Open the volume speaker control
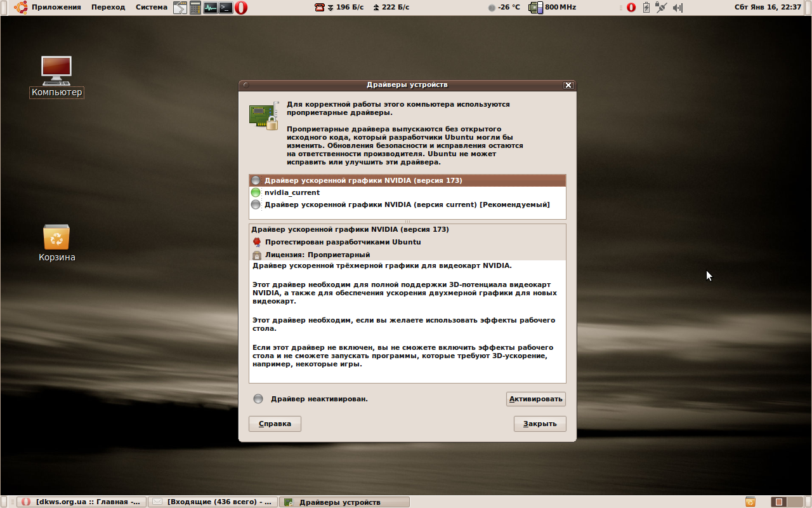 pyautogui.click(x=678, y=8)
